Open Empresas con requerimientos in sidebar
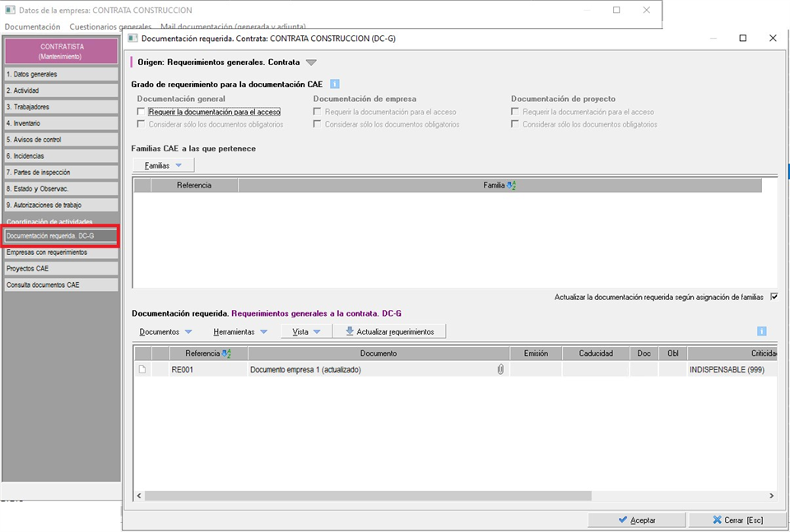The width and height of the screenshot is (790, 532). click(61, 252)
